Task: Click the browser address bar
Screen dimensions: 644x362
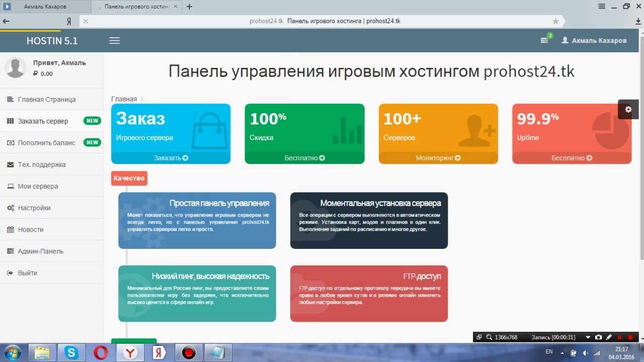Action: pos(322,21)
